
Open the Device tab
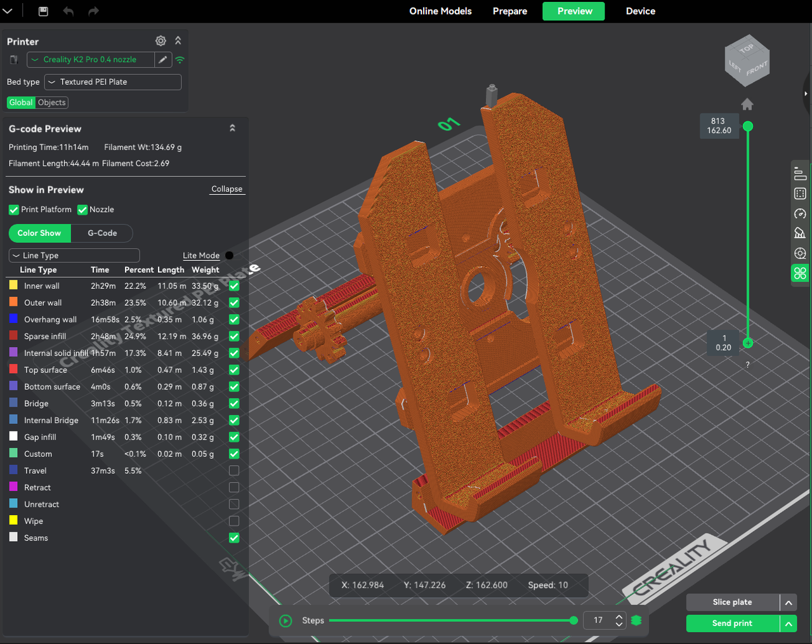click(x=640, y=11)
